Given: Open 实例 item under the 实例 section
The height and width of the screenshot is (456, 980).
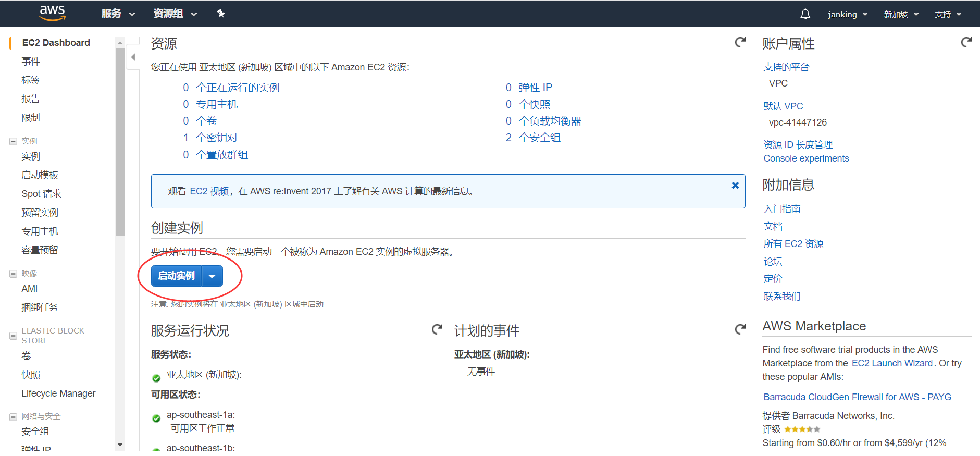Looking at the screenshot, I should 31,156.
